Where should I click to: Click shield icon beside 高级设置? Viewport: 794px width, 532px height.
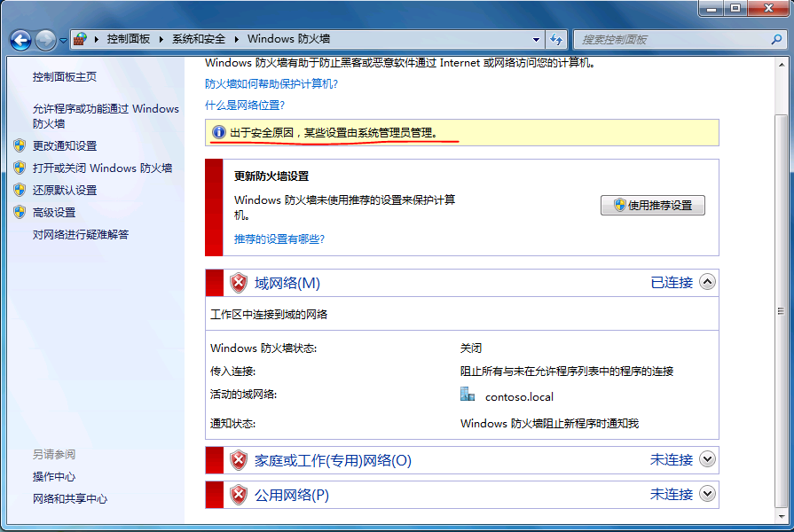[x=20, y=213]
